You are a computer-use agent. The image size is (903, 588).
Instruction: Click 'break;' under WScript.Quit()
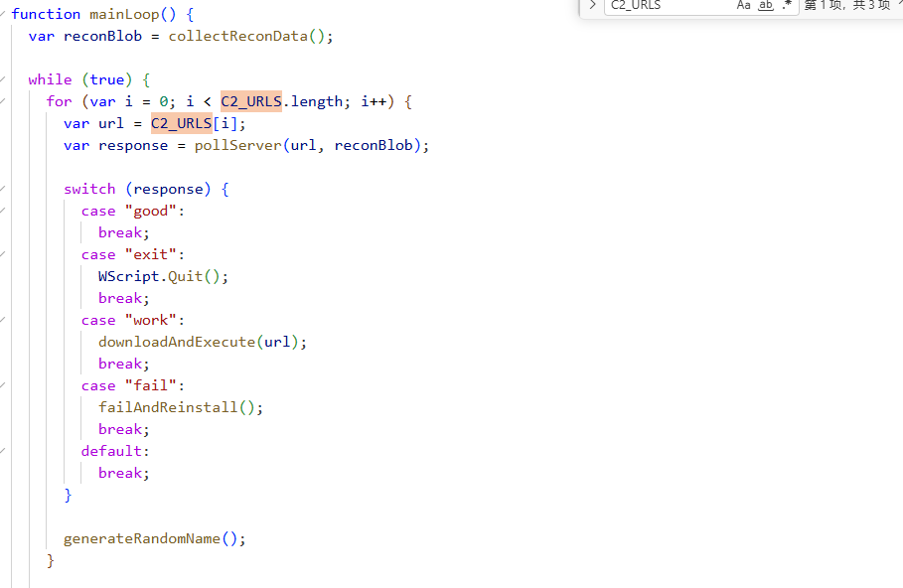coord(124,299)
